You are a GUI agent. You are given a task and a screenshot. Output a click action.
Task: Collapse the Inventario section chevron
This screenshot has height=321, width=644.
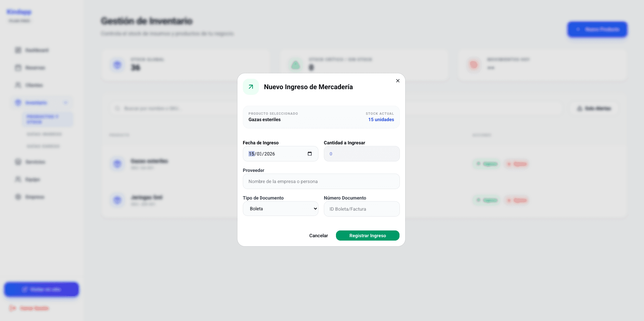pos(66,103)
